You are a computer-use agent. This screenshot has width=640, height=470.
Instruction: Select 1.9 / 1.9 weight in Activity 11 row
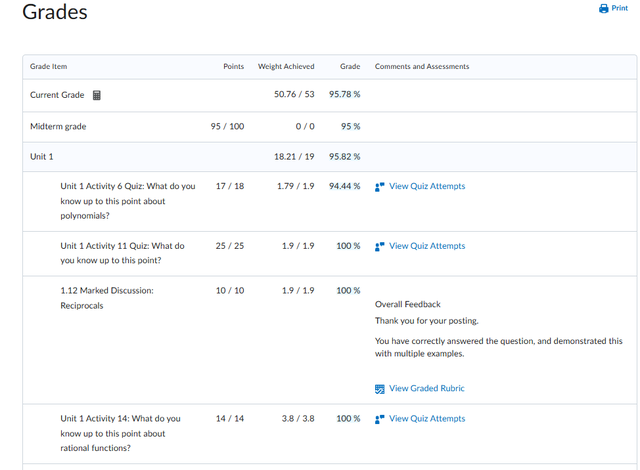(298, 246)
